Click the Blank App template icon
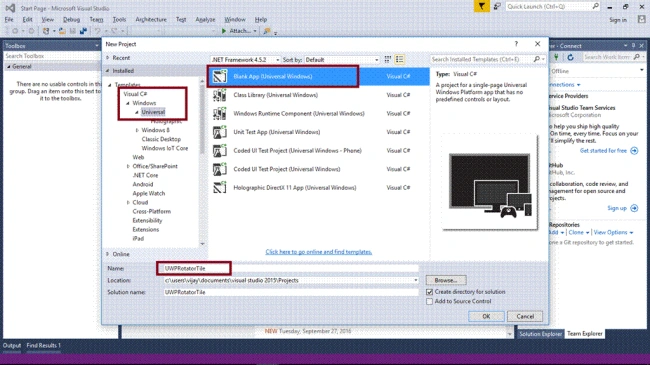 (220, 76)
